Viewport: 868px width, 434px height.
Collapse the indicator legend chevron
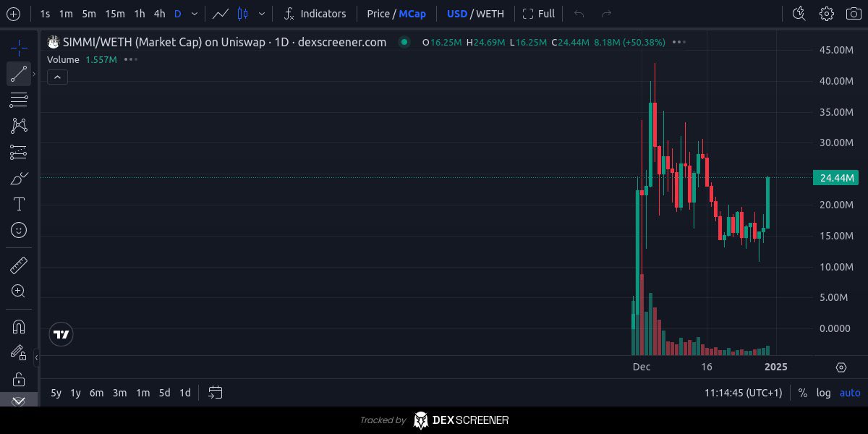57,77
